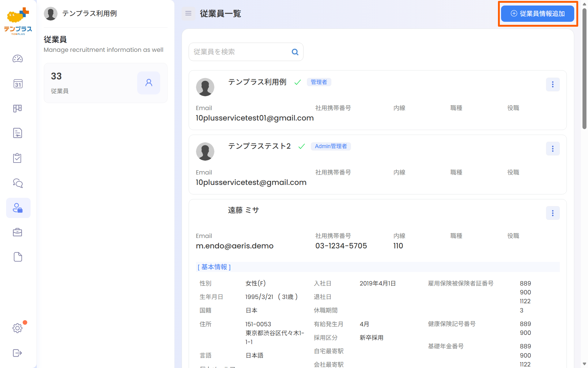Open settings gear with notification dot
588x368 pixels.
[x=18, y=328]
